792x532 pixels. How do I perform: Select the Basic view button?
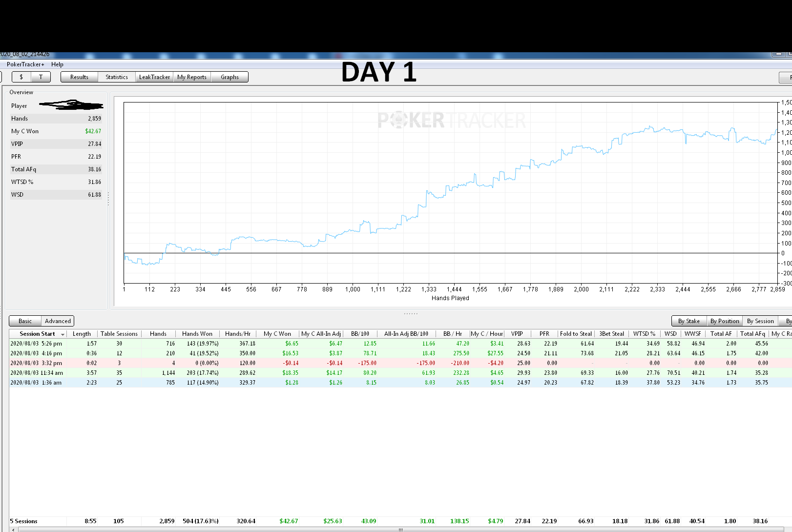[x=25, y=321]
